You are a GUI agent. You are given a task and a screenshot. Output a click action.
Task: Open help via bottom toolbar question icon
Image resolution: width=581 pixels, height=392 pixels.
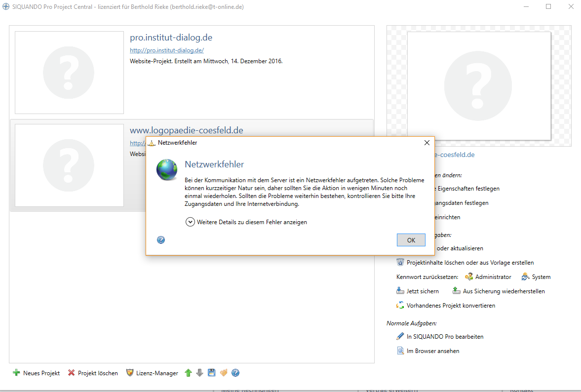[235, 373]
